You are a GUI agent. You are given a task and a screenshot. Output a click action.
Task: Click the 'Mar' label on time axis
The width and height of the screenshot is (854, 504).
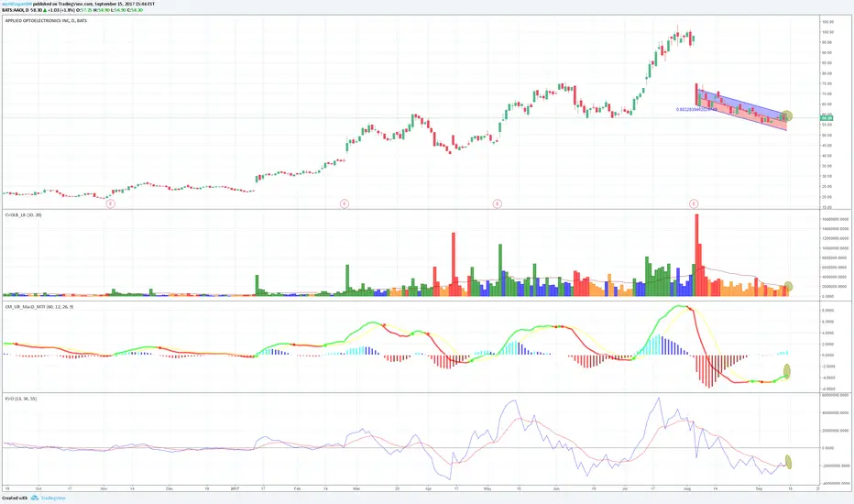356,488
